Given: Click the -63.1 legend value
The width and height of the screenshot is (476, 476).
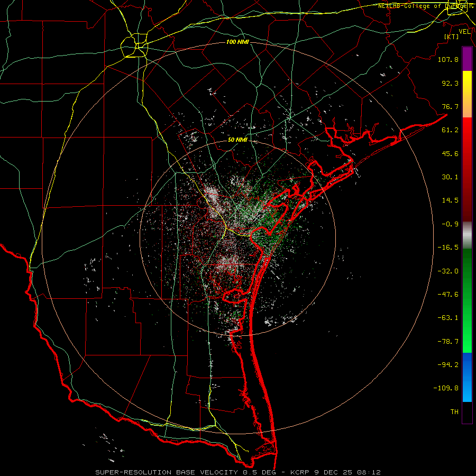Looking at the screenshot, I should click(x=448, y=318).
